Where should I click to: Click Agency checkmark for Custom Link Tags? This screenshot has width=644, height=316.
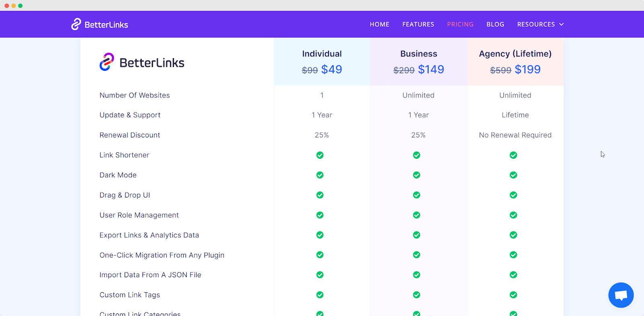[x=514, y=295]
